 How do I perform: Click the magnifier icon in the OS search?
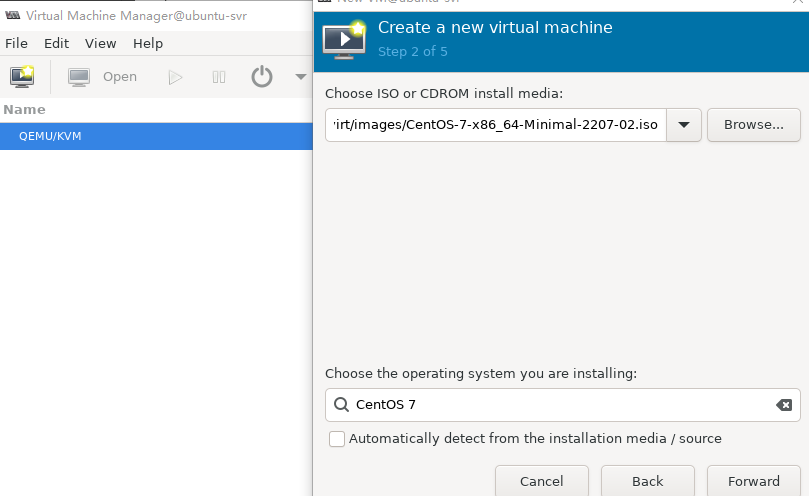341,405
